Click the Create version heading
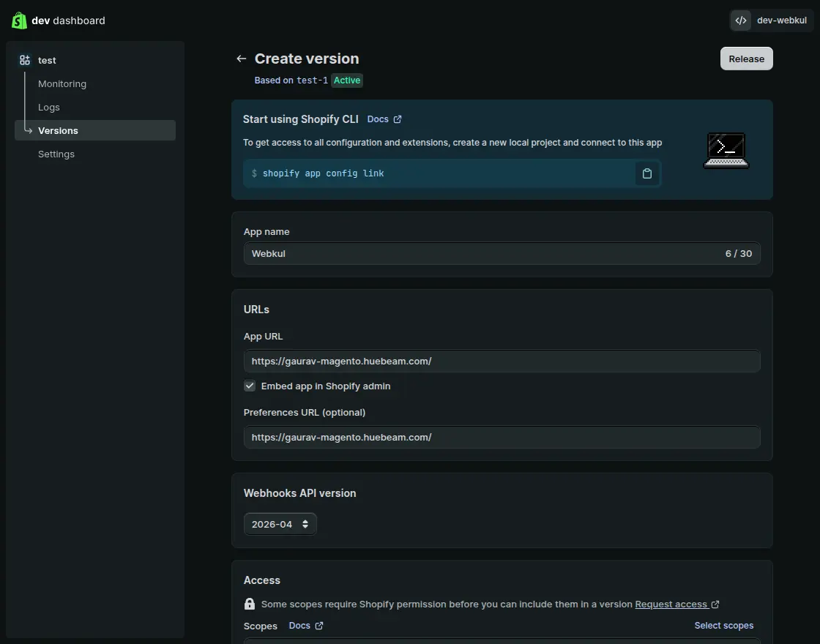820x644 pixels. 307,59
